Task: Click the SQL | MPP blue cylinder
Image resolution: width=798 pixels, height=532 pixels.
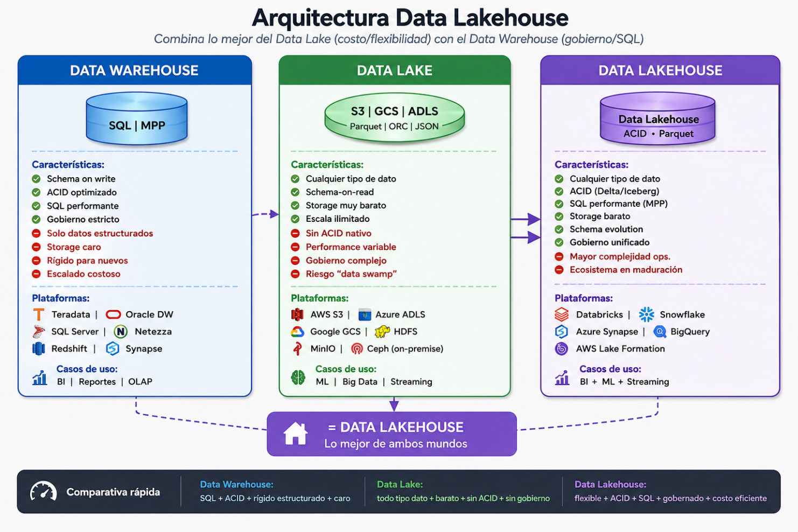Action: (137, 119)
